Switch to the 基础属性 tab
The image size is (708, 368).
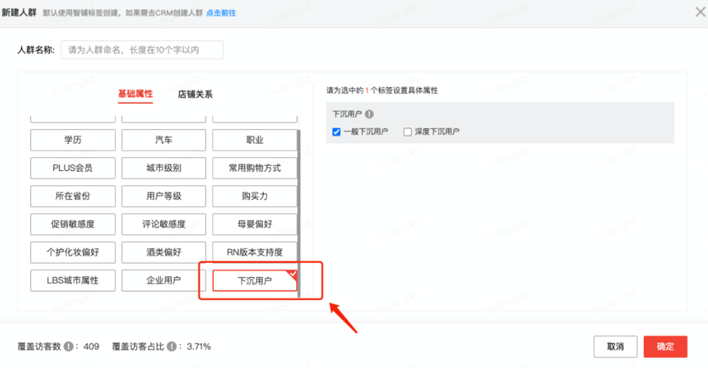tap(135, 94)
